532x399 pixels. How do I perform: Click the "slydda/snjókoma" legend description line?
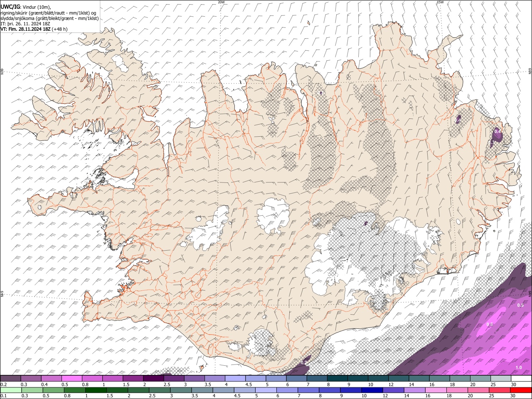point(49,18)
